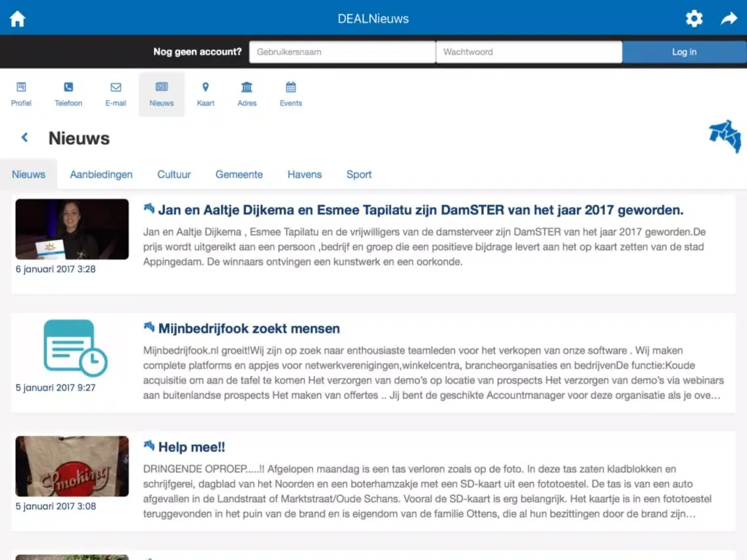Click the icon beside the DamSTER headline

coord(149,208)
